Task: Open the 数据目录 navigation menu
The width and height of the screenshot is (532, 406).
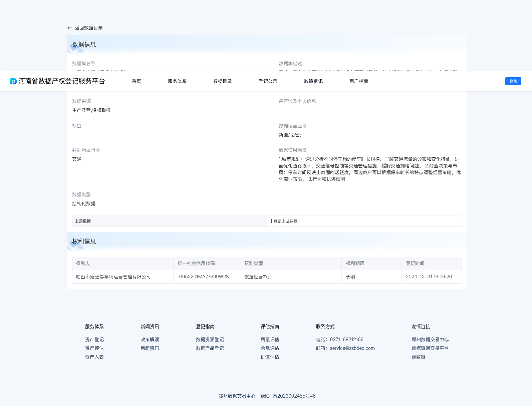Action: point(223,81)
